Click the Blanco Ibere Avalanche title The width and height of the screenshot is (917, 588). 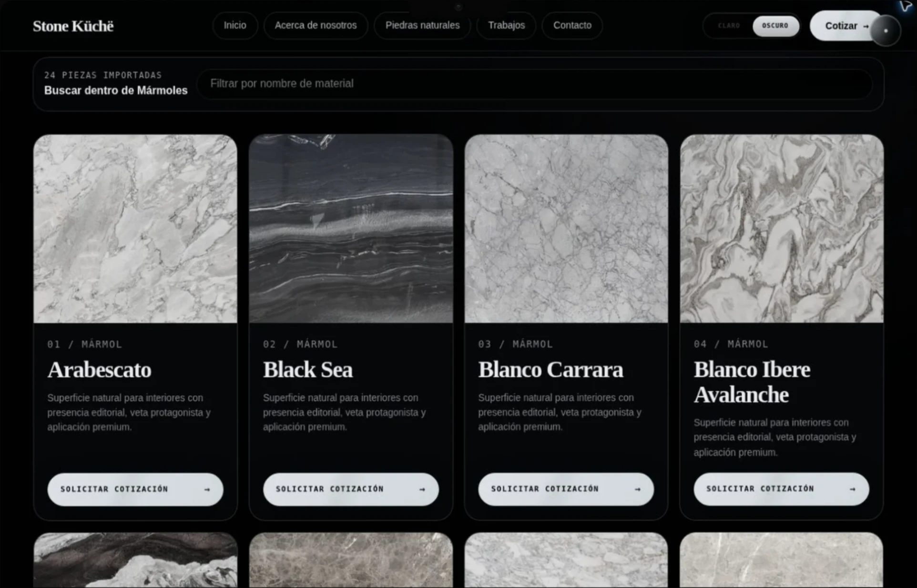(x=752, y=382)
